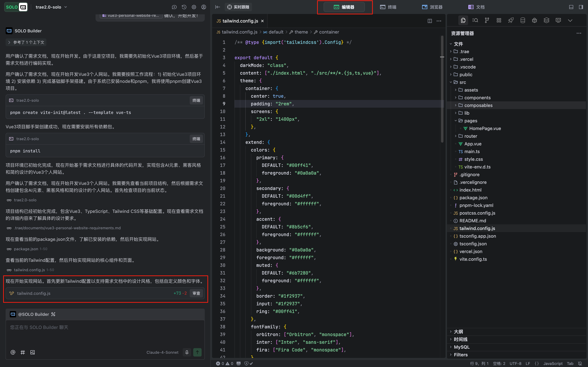
Task: Click the chat history clock icon
Action: pos(184,7)
